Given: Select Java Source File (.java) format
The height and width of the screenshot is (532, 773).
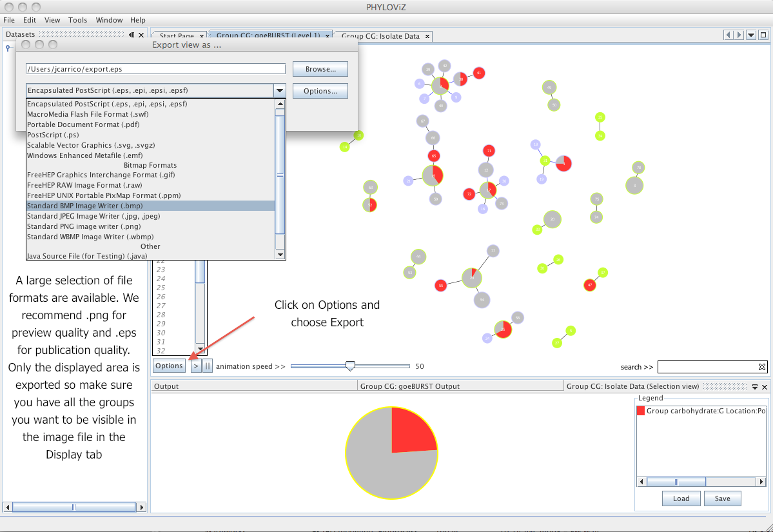Looking at the screenshot, I should pyautogui.click(x=150, y=256).
